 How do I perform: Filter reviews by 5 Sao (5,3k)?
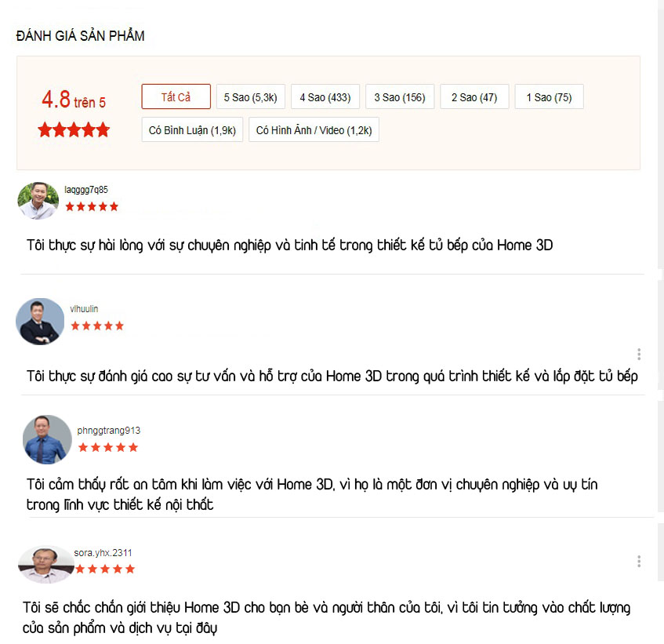[251, 96]
